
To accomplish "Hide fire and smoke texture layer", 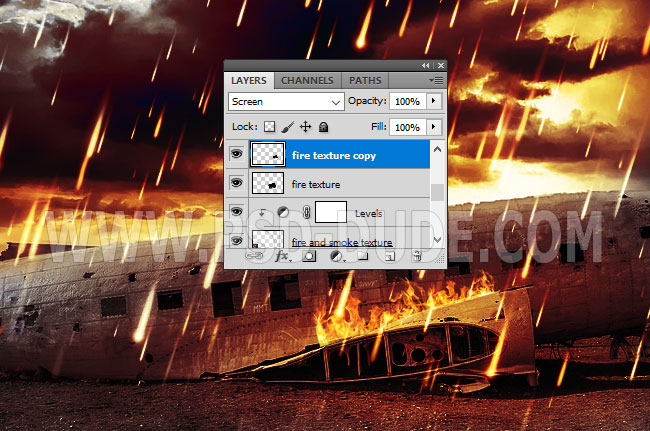I will [x=237, y=240].
